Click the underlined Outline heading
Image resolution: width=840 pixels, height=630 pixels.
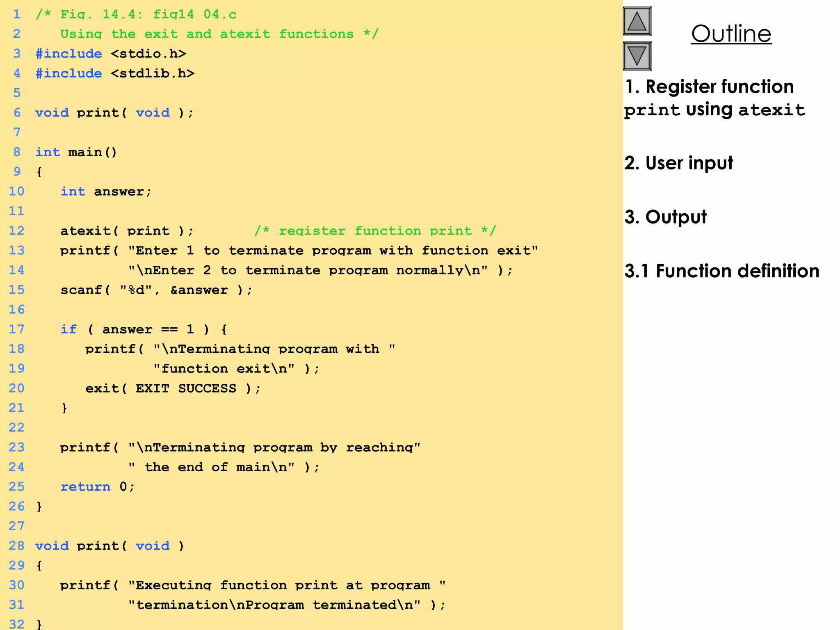coord(731,34)
